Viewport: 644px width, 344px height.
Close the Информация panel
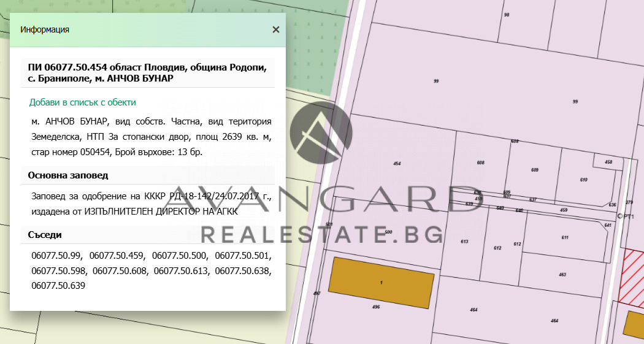point(276,29)
